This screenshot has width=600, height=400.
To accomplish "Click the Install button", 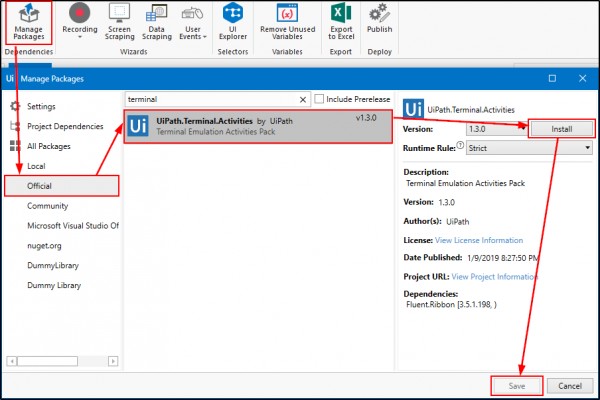I will pyautogui.click(x=561, y=129).
